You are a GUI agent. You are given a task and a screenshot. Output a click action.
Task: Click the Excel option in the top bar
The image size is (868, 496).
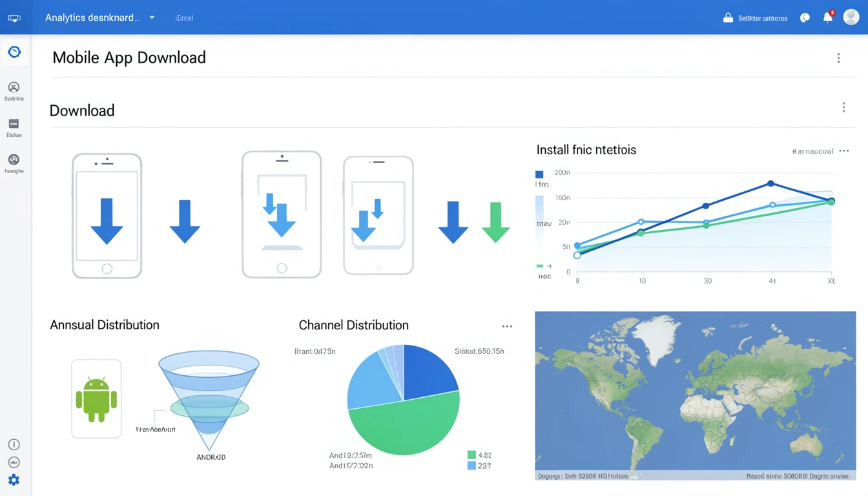click(184, 17)
